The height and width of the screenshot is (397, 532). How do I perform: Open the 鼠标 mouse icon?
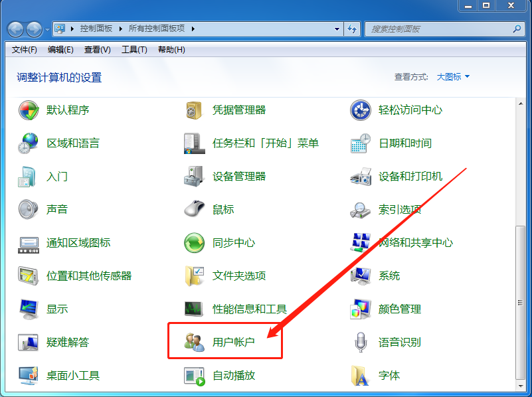click(x=195, y=210)
